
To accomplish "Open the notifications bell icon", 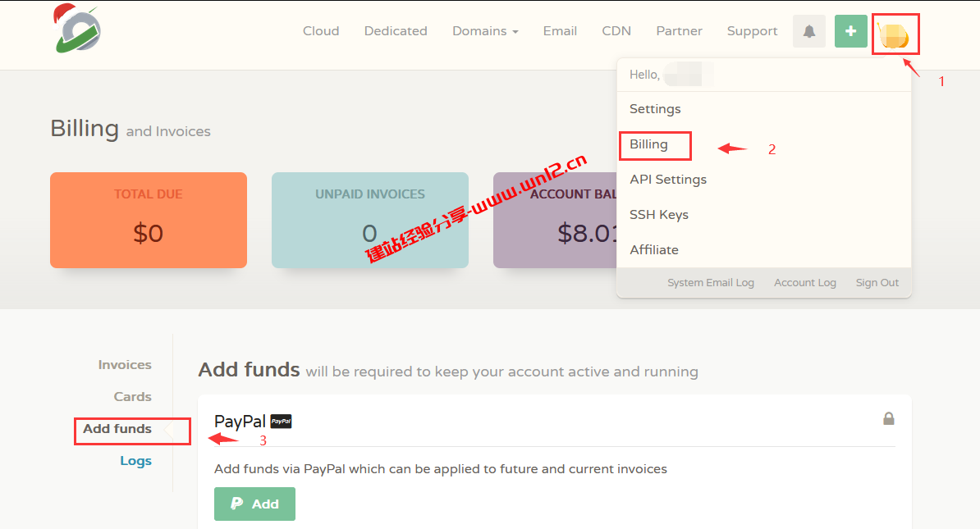I will (x=809, y=31).
